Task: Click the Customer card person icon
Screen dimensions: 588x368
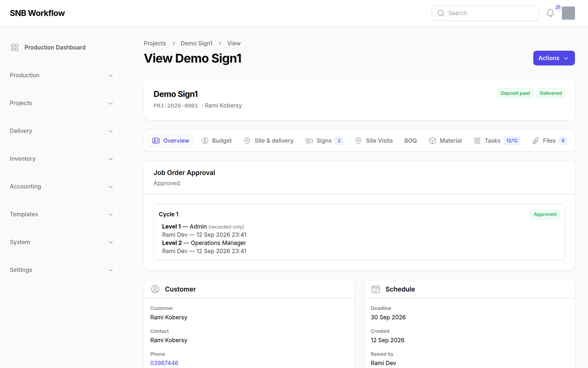Action: [155, 289]
